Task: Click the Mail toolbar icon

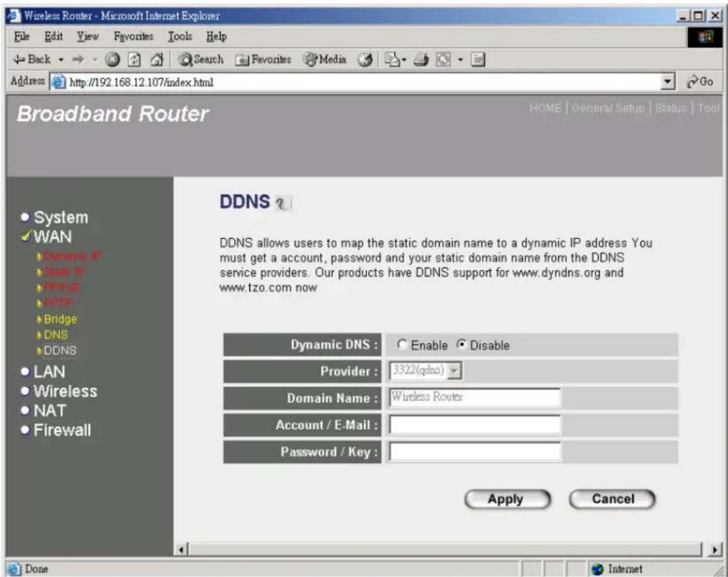Action: click(392, 59)
